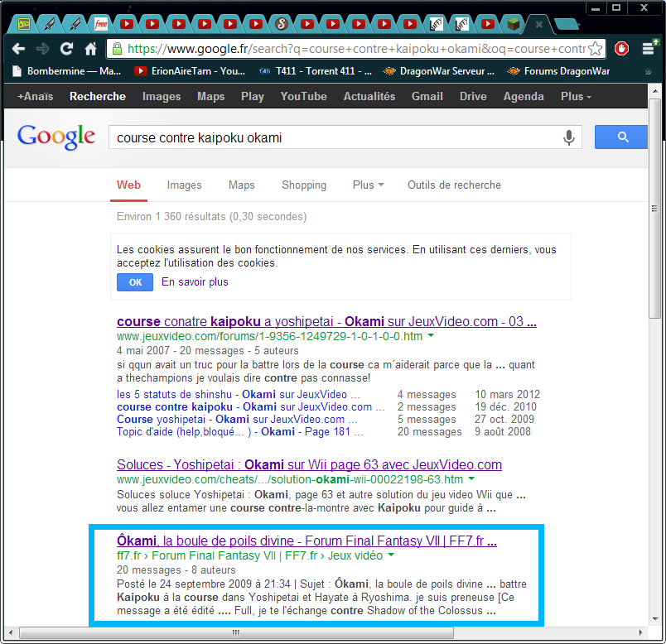666x644 pixels.
Task: Open Gmail from the black Google bar
Action: click(427, 96)
